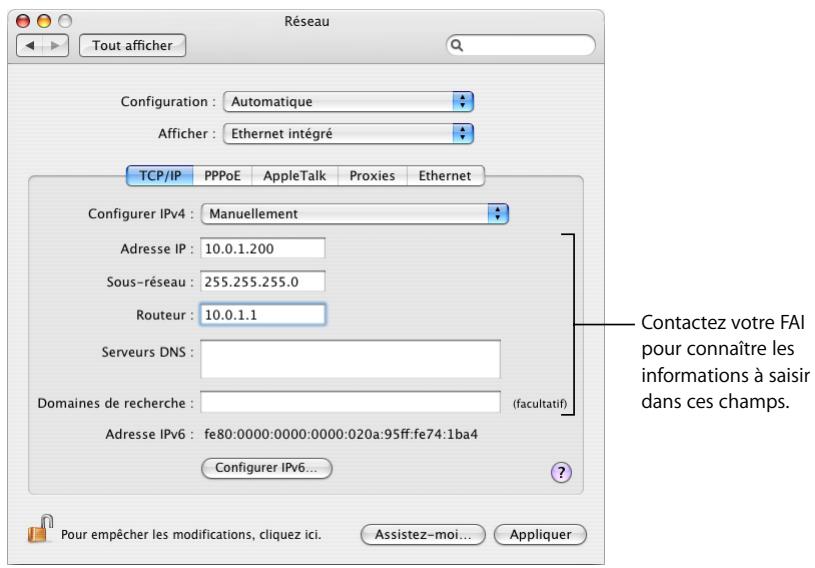Click the back navigation arrow
Image resolution: width=815 pixels, height=568 pixels.
[x=30, y=46]
